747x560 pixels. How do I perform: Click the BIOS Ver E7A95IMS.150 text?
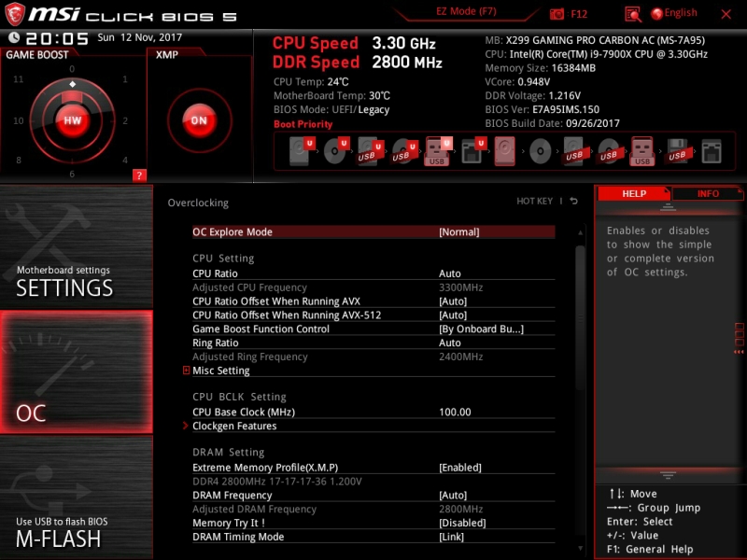(x=543, y=109)
